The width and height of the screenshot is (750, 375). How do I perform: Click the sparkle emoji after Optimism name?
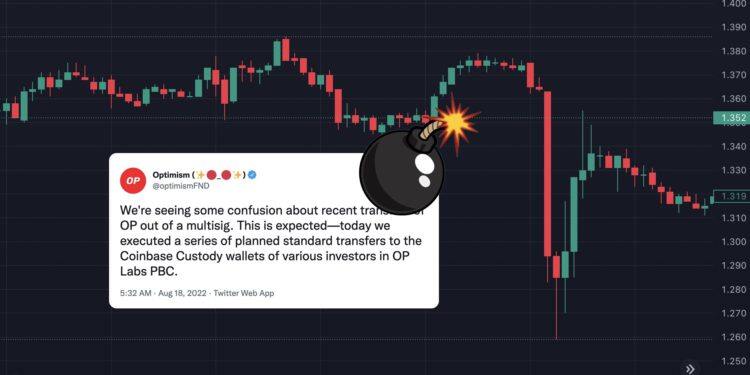pos(201,175)
